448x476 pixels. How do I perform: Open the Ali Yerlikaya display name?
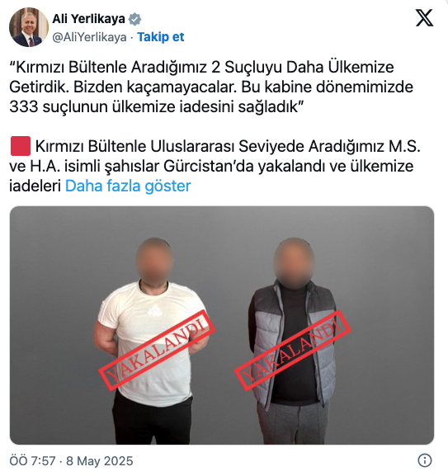[x=88, y=19]
